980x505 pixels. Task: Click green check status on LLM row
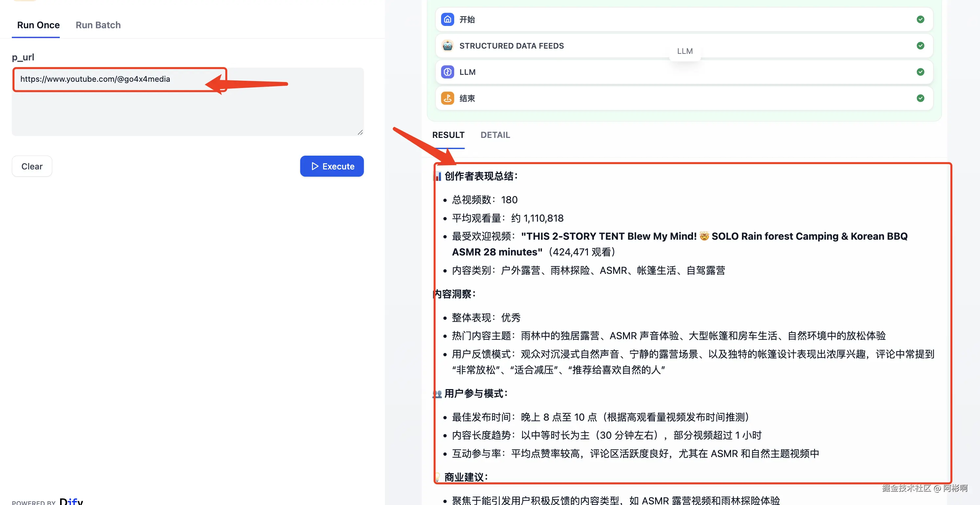pos(920,72)
